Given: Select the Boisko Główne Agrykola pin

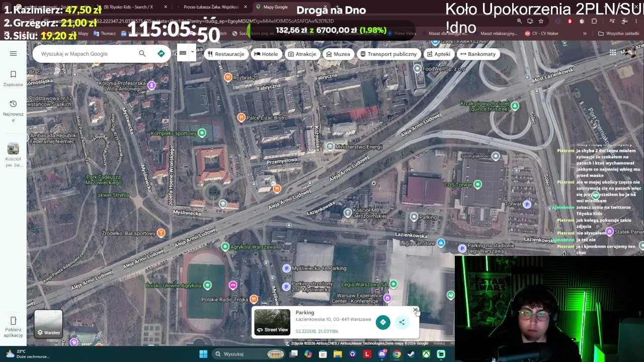Looking at the screenshot, I should tap(207, 286).
